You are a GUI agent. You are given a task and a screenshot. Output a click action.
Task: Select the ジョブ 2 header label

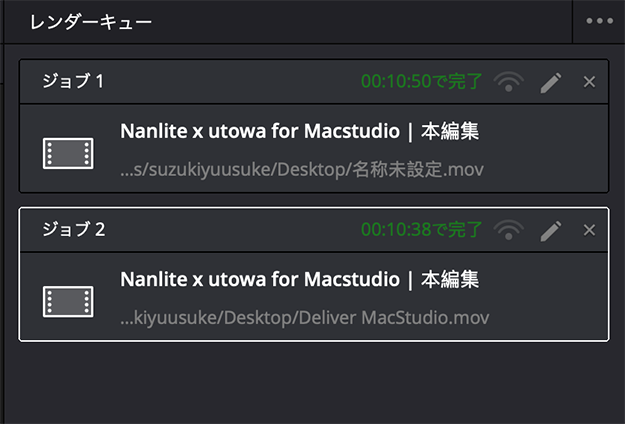pos(72,230)
